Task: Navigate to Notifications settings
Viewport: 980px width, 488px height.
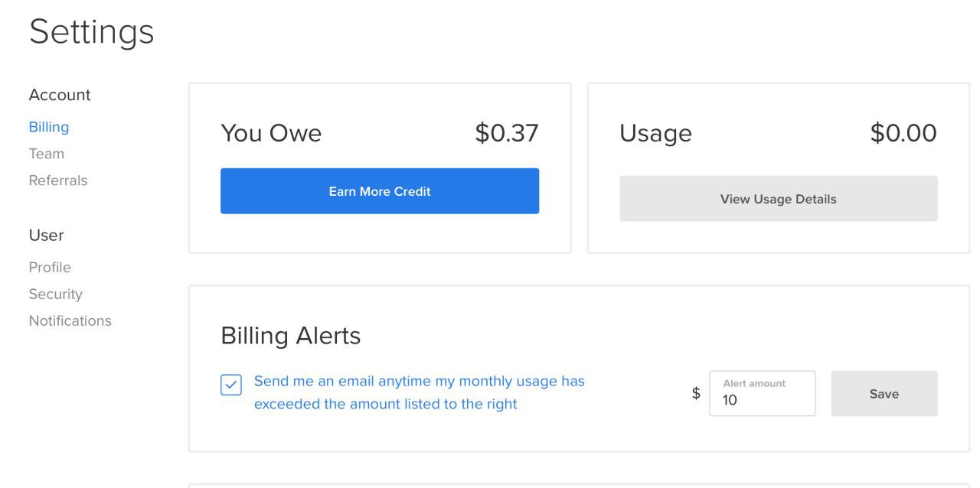Action: (x=70, y=320)
